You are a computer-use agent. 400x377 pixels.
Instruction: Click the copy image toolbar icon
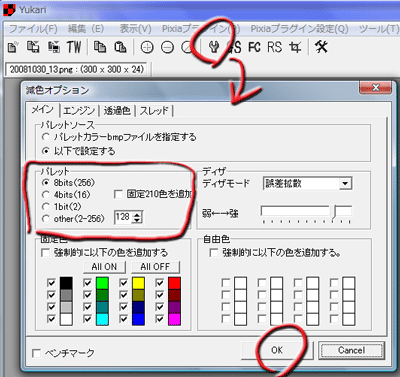[x=100, y=47]
